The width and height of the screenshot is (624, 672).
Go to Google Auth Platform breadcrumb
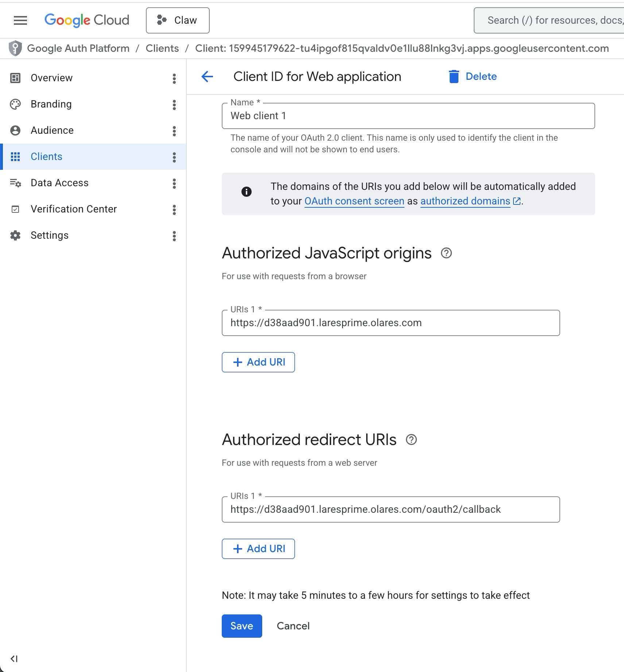pyautogui.click(x=78, y=48)
